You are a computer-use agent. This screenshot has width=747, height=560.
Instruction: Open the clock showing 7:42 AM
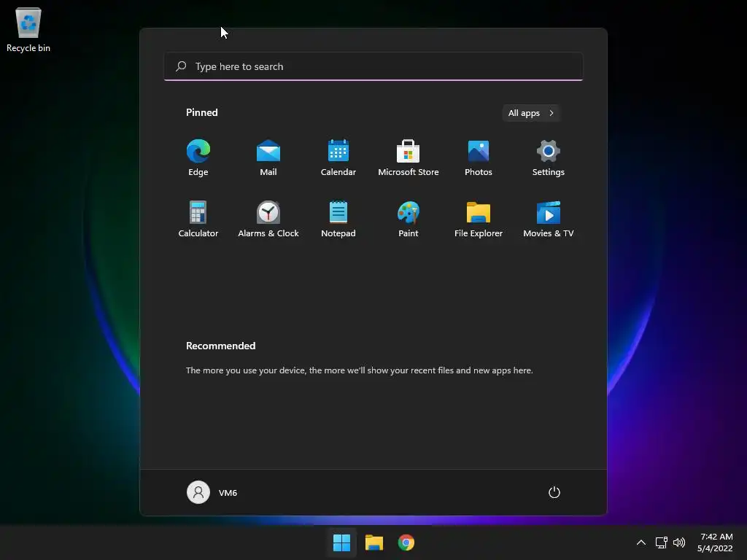pyautogui.click(x=715, y=542)
